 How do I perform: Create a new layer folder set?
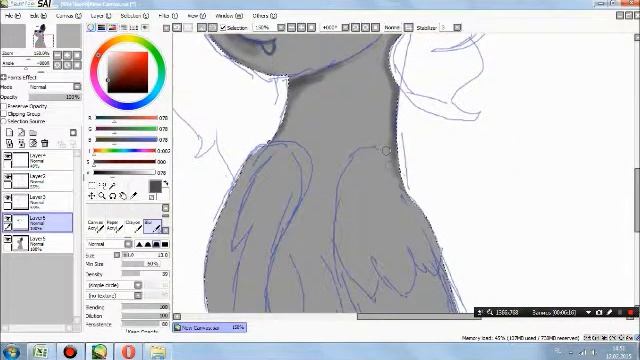coord(33,133)
